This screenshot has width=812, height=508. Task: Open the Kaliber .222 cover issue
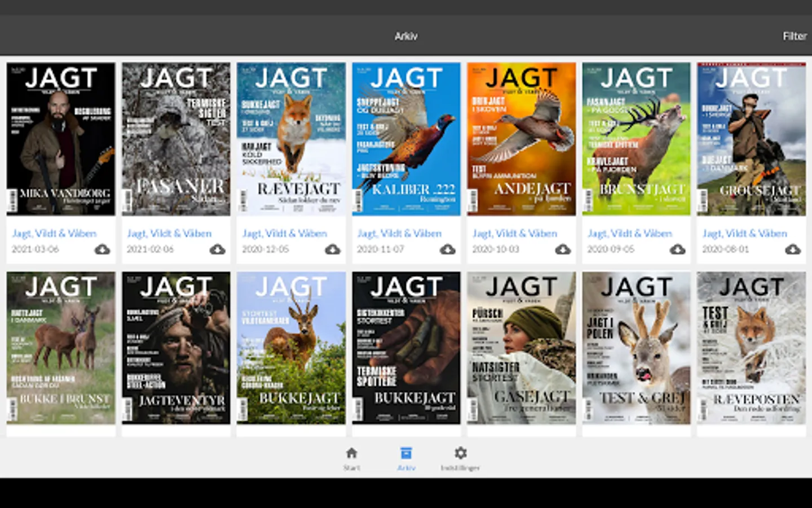click(x=406, y=139)
